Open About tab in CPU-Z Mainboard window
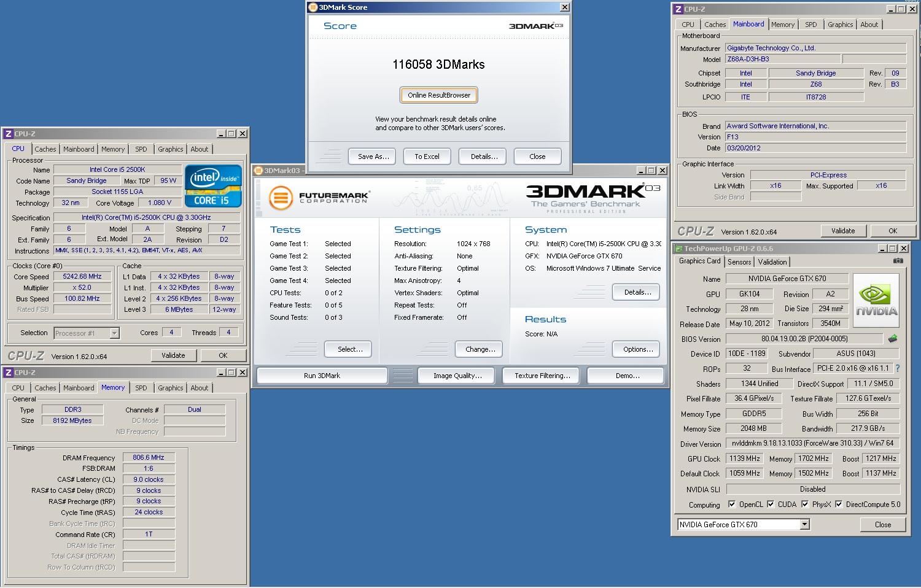 point(869,25)
